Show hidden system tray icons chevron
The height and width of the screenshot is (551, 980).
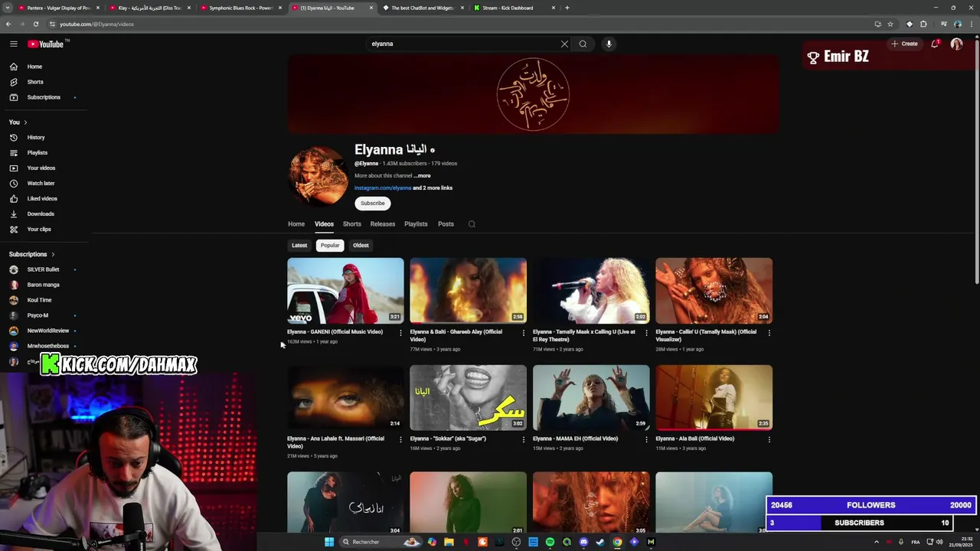pyautogui.click(x=877, y=542)
